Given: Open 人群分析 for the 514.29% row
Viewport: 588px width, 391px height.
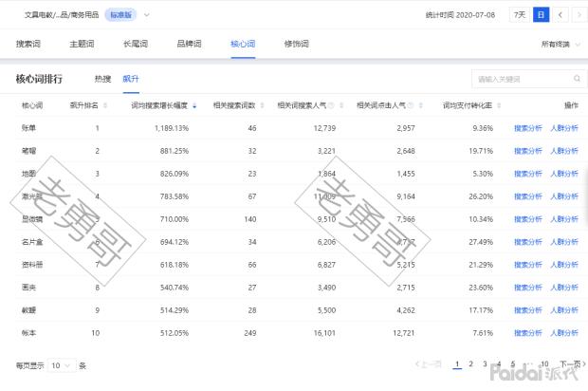Looking at the screenshot, I should coord(564,310).
